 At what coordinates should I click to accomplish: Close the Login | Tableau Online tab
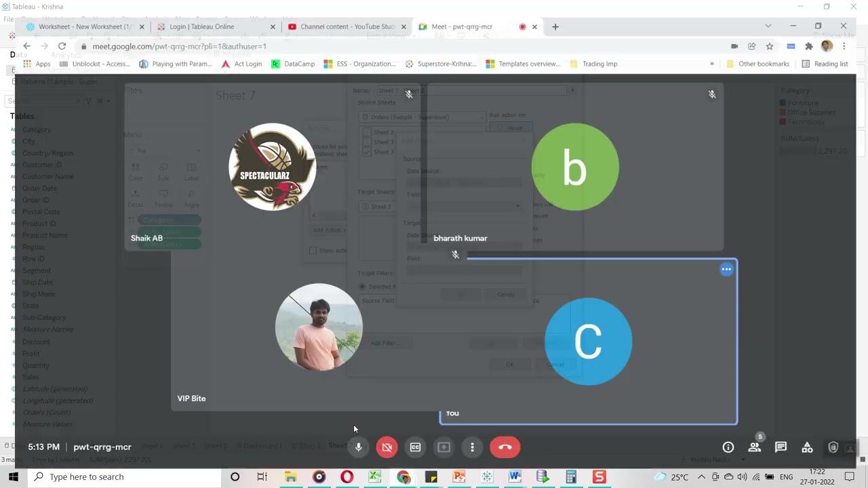(x=273, y=26)
